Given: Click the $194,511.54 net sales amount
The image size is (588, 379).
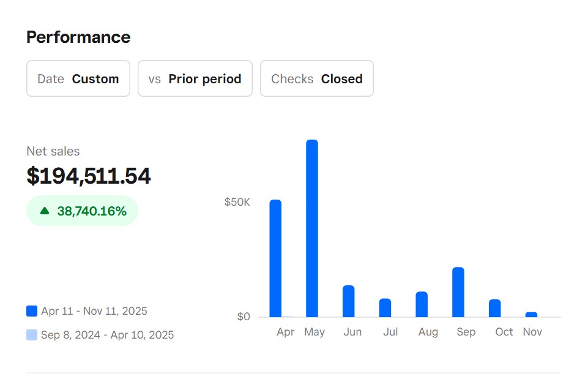Looking at the screenshot, I should coord(89,176).
